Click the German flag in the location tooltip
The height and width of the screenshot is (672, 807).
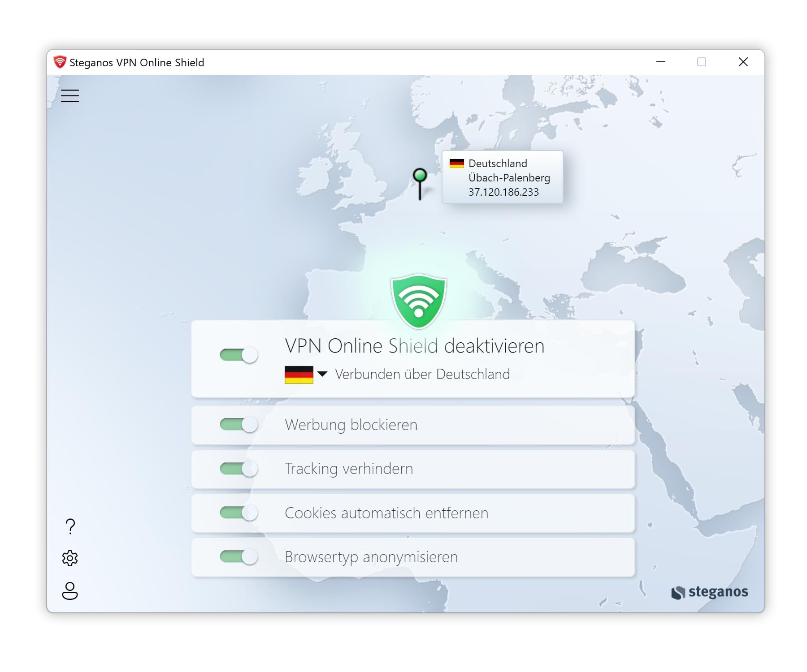(x=457, y=164)
